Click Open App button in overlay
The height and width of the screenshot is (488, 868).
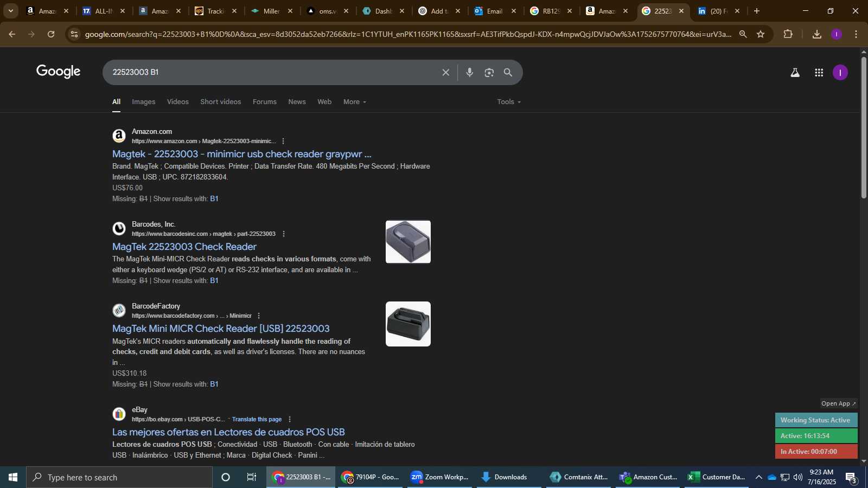[x=838, y=403]
